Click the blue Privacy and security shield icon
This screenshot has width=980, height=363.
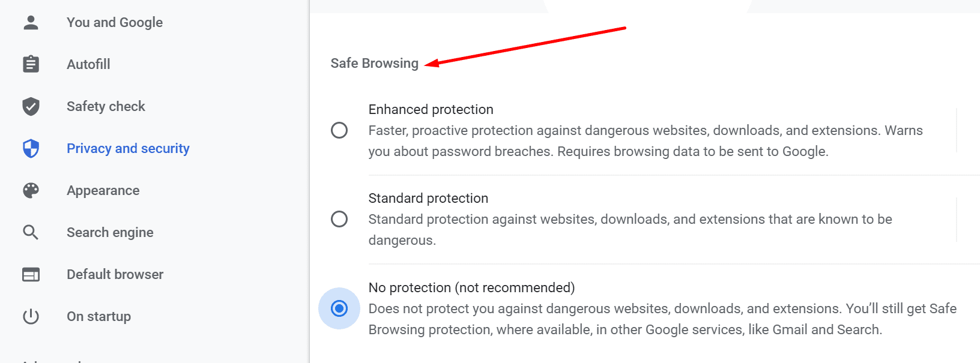(x=31, y=148)
